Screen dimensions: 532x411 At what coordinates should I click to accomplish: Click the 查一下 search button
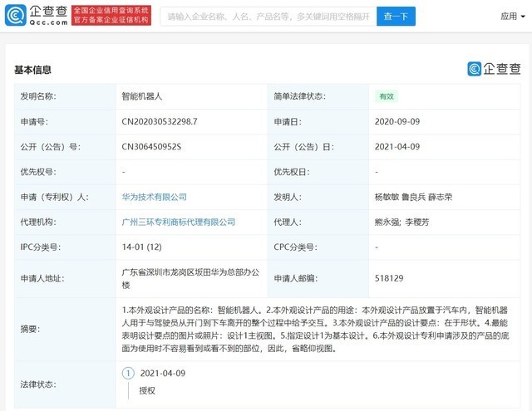pos(396,17)
